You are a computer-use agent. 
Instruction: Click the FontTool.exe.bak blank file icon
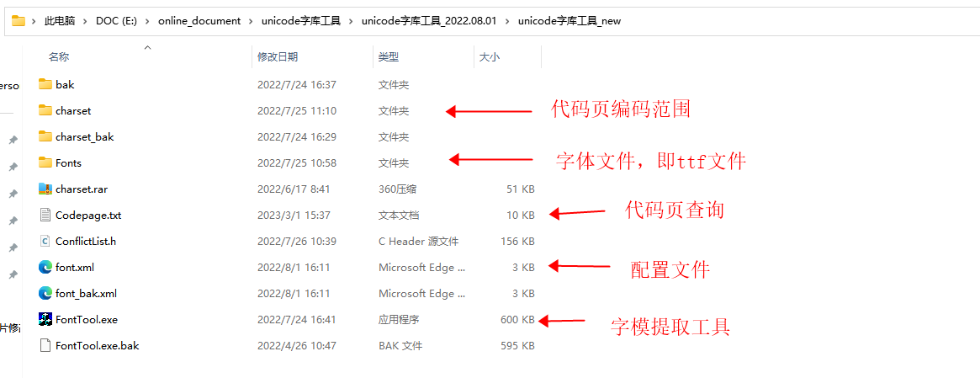[x=45, y=345]
